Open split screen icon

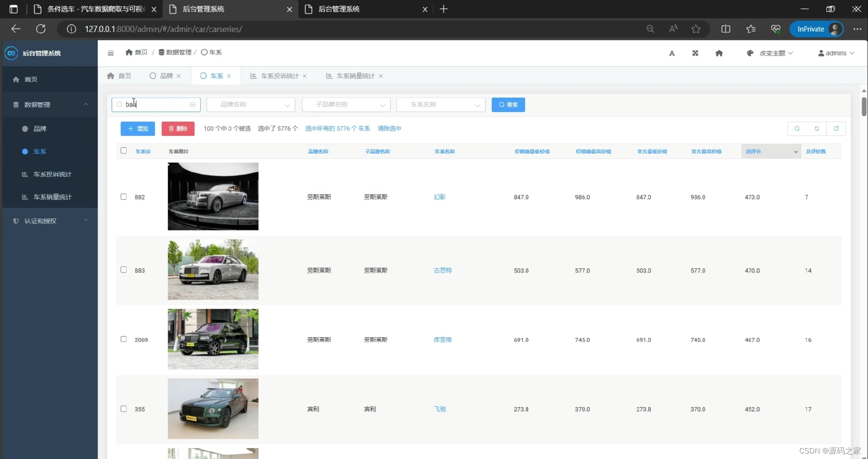[x=726, y=29]
